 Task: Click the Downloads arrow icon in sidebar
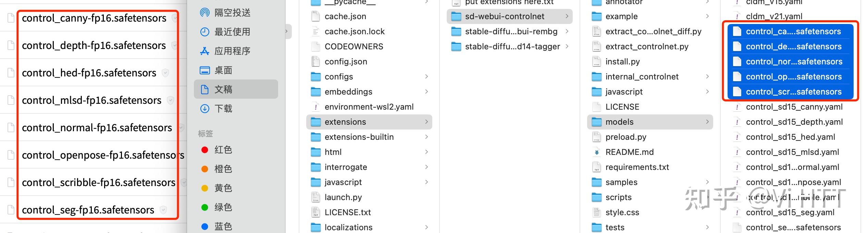point(204,109)
